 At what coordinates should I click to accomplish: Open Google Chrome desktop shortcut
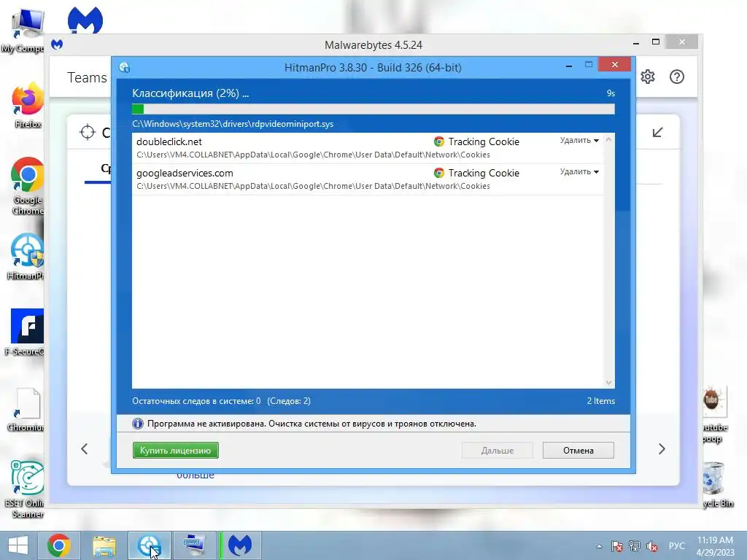click(28, 186)
